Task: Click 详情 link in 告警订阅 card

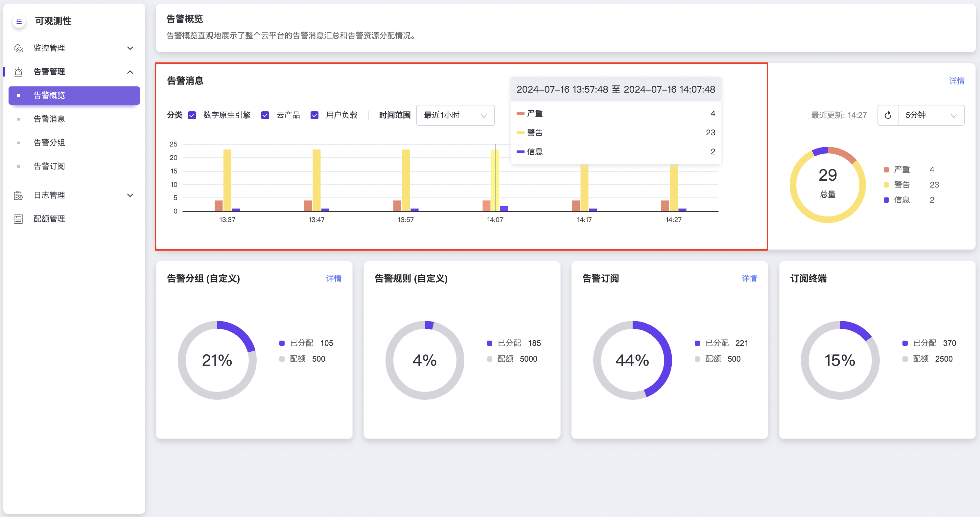Action: pyautogui.click(x=749, y=279)
